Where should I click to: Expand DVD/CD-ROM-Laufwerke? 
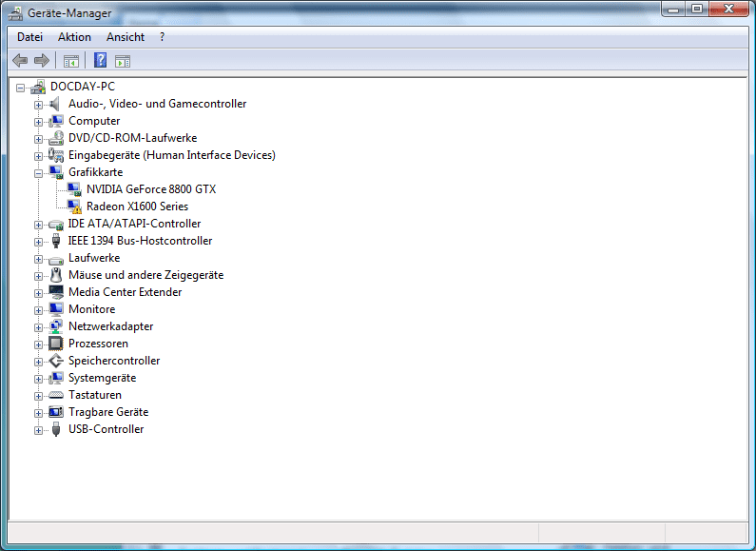pos(38,139)
